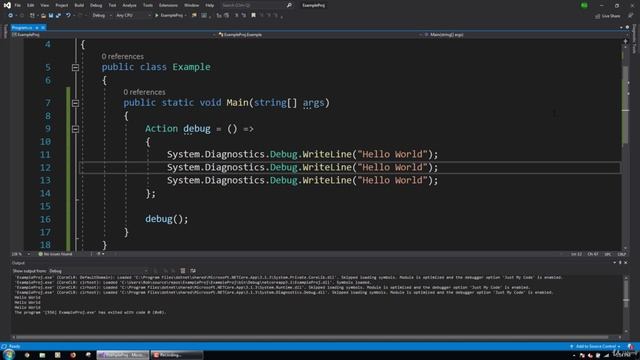Open the Any CPU platform dropdown
Image resolution: width=640 pixels, height=360 pixels.
(133, 16)
